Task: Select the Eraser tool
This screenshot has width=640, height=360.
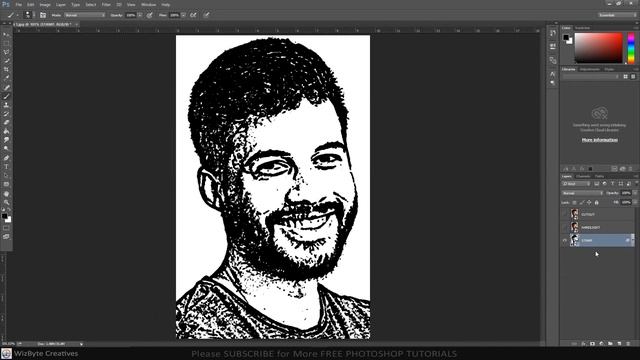Action: (x=6, y=122)
